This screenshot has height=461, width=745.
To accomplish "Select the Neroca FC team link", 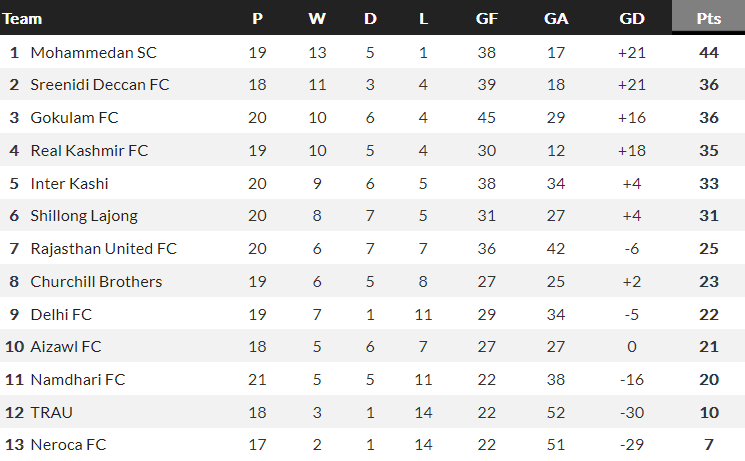I will pos(68,445).
